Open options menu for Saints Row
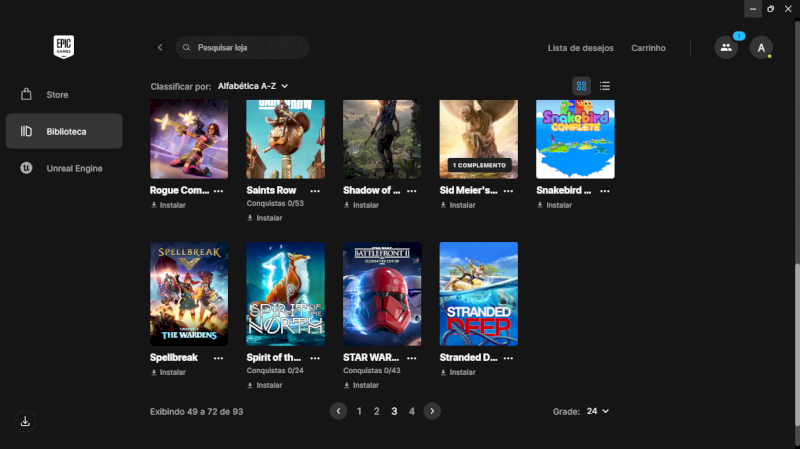Image resolution: width=800 pixels, height=449 pixels. [x=315, y=191]
